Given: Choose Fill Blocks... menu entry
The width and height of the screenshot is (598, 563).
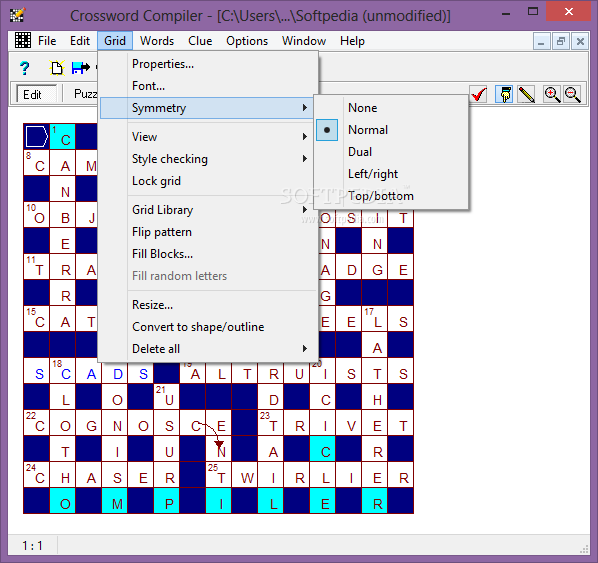Looking at the screenshot, I should 208,254.
